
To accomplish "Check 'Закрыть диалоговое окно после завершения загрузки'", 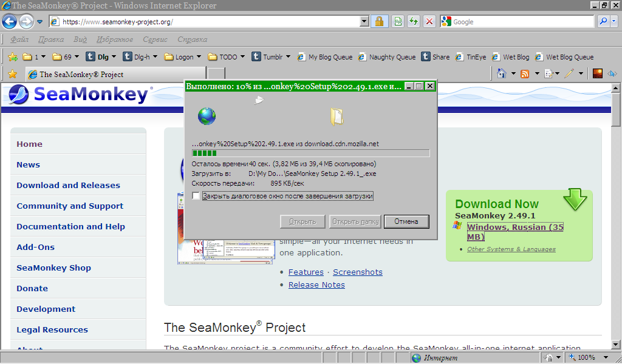I will [x=196, y=196].
